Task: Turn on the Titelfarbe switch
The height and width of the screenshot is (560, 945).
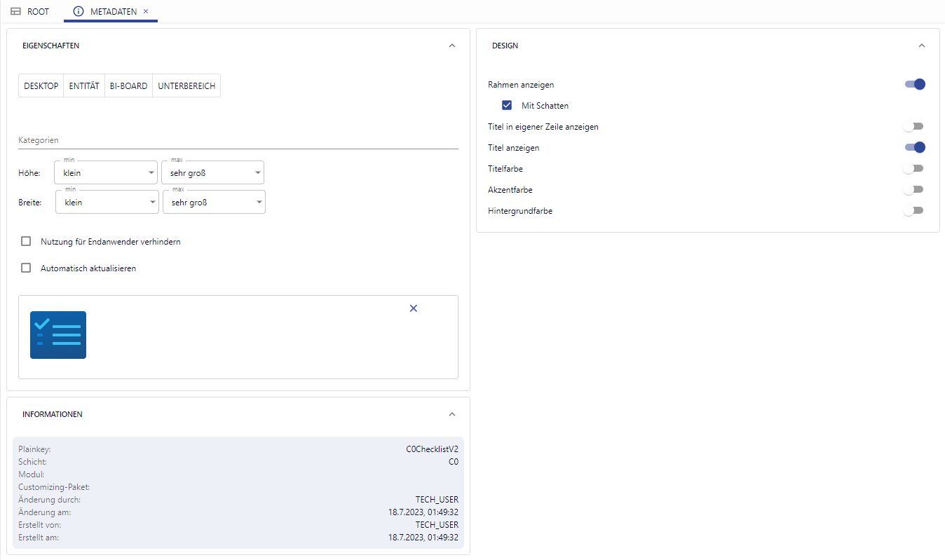Action: click(x=913, y=168)
